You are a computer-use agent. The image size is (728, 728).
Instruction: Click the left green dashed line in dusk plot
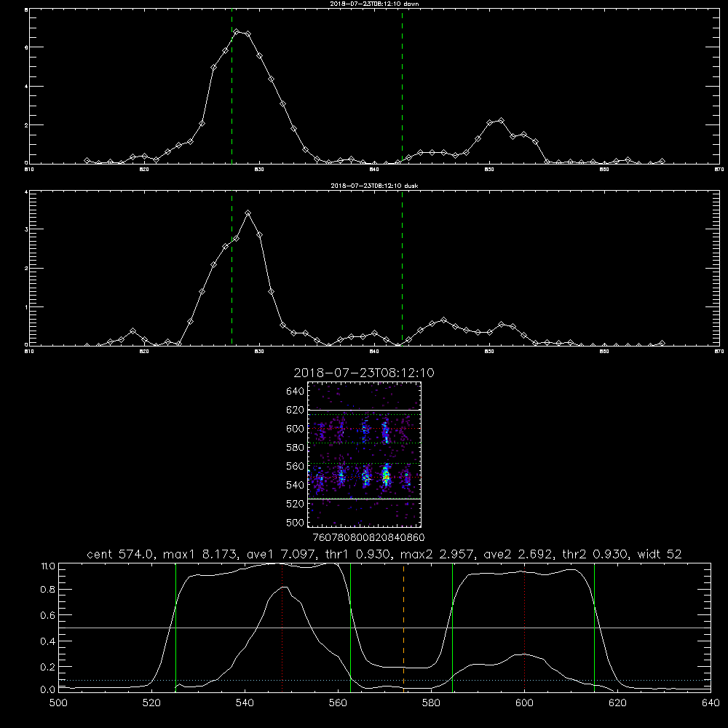click(232, 269)
